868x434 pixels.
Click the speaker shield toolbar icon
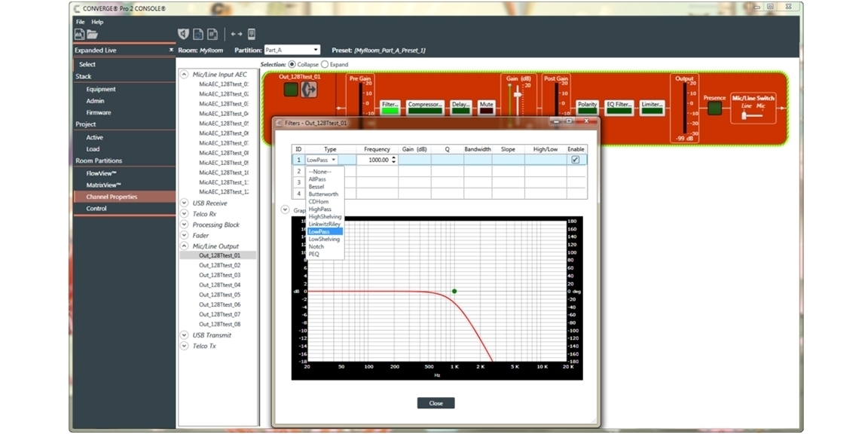pyautogui.click(x=183, y=34)
